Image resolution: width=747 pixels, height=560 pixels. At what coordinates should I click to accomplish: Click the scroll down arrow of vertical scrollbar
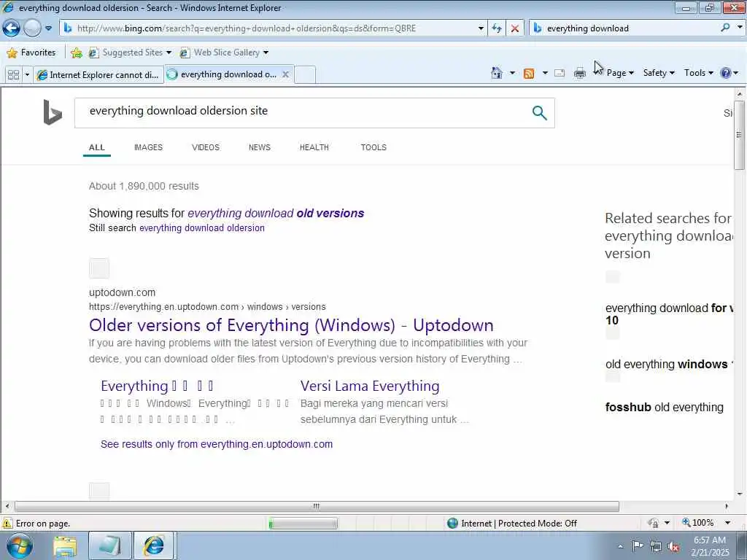[740, 494]
